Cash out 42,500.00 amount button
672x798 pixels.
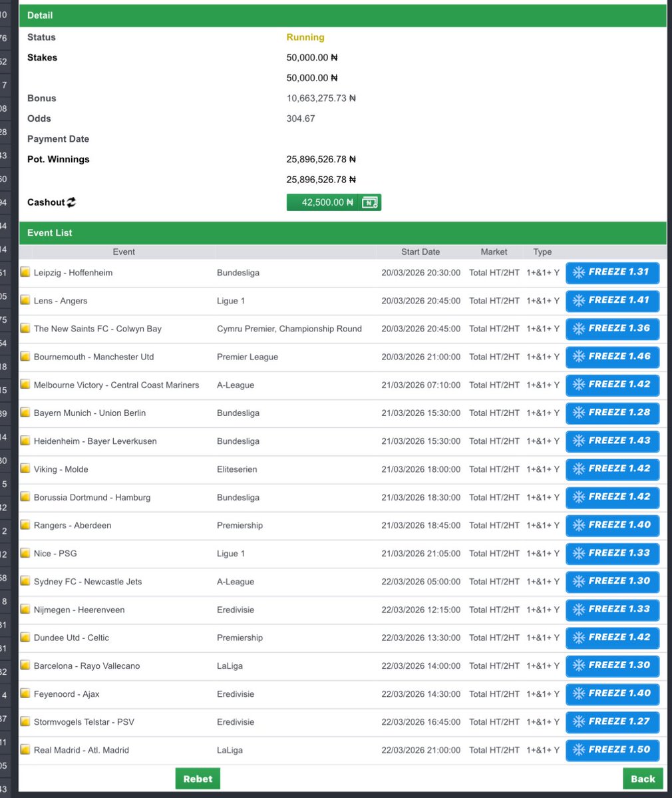pos(323,202)
